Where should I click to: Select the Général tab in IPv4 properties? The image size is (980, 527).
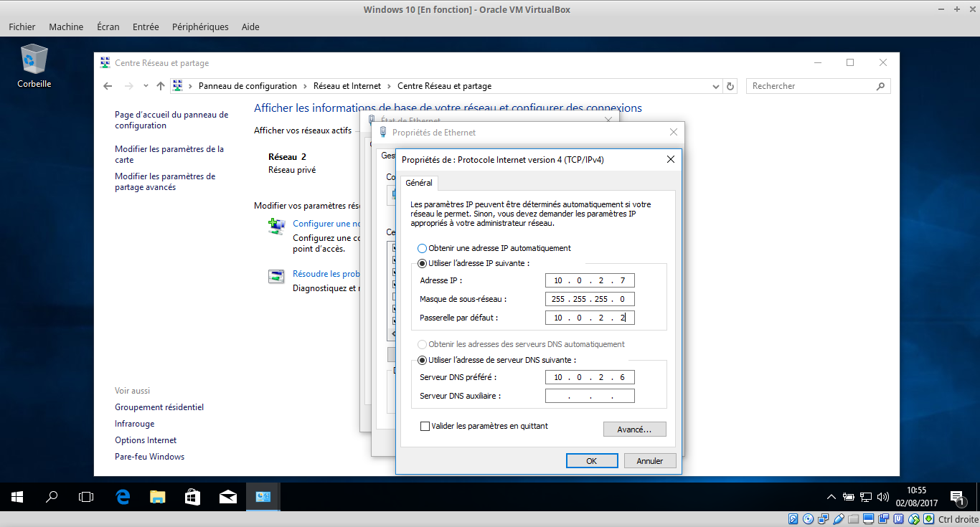[419, 183]
